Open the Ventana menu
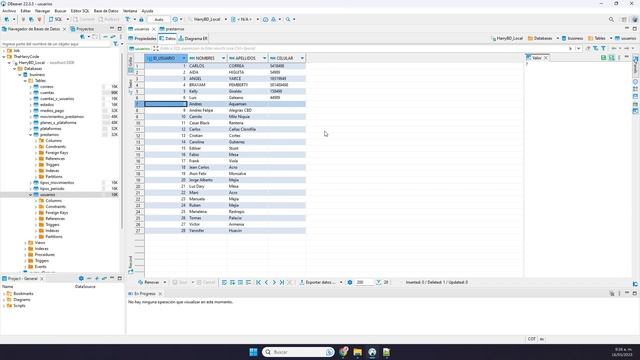 click(x=130, y=11)
